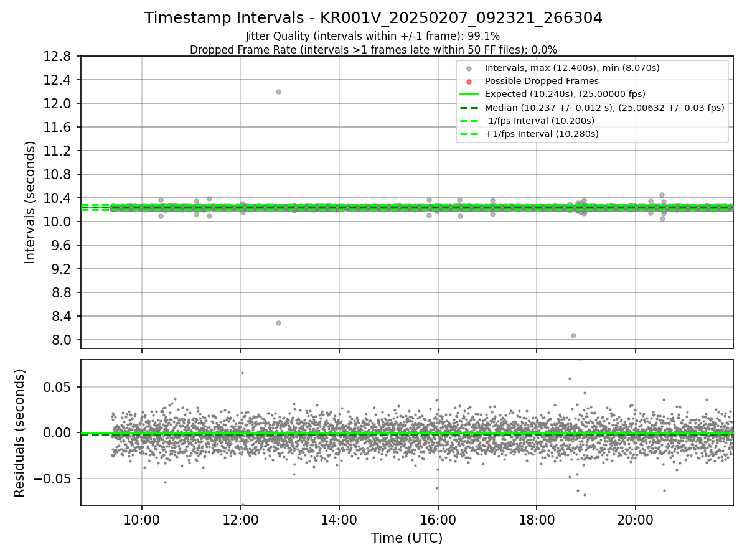Click the 8.0 y-axis tick label
Viewport: 747px width, 560px height.
click(62, 340)
